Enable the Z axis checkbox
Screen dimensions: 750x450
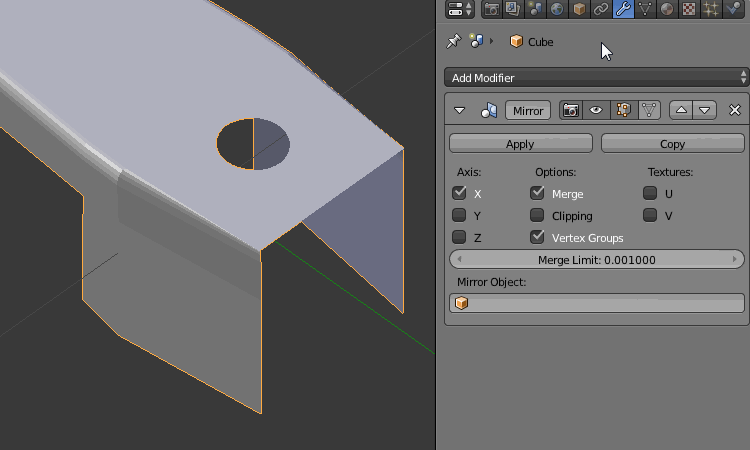click(459, 237)
